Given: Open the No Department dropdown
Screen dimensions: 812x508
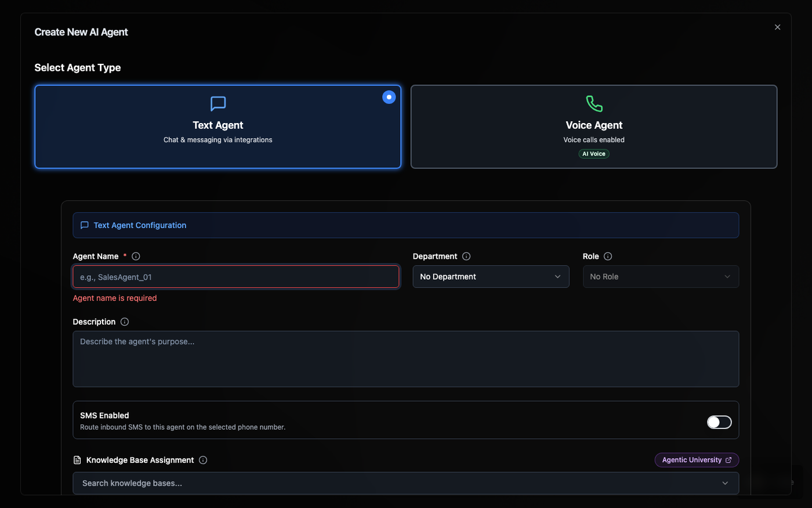Looking at the screenshot, I should pyautogui.click(x=491, y=276).
